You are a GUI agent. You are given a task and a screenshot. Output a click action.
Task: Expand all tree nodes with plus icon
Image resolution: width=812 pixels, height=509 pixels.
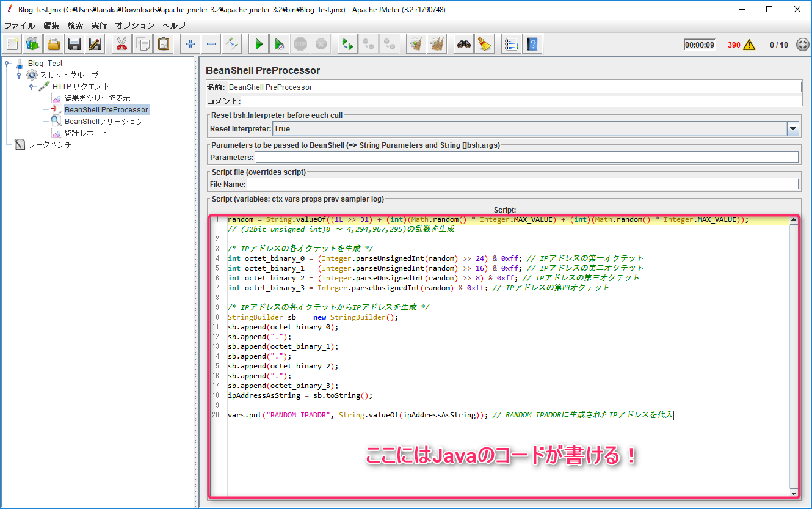190,44
